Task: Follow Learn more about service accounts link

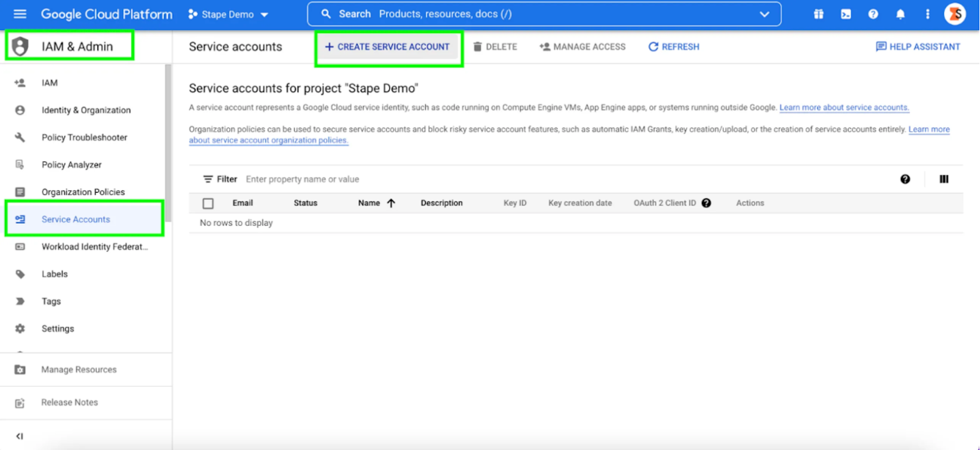Action: 844,107
